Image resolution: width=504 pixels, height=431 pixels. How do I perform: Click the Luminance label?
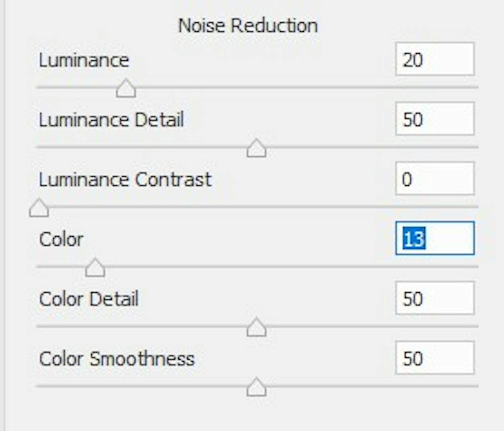tap(84, 60)
